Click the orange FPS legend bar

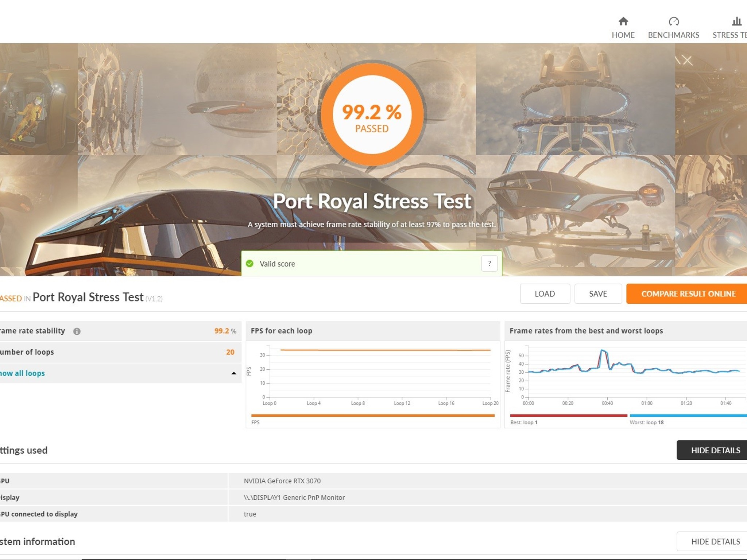coord(373,416)
